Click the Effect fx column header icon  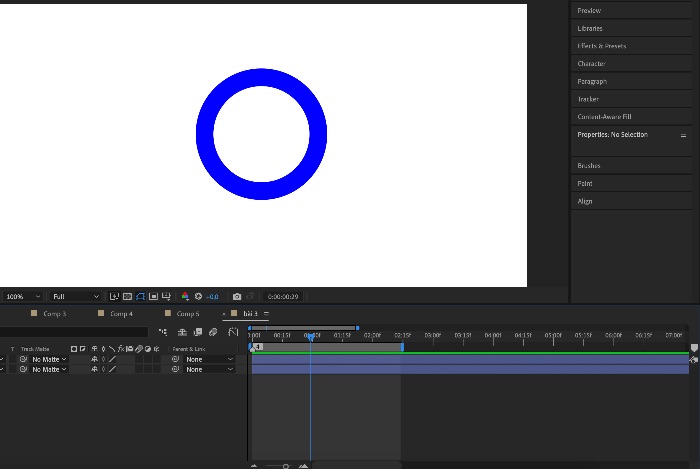pyautogui.click(x=121, y=349)
